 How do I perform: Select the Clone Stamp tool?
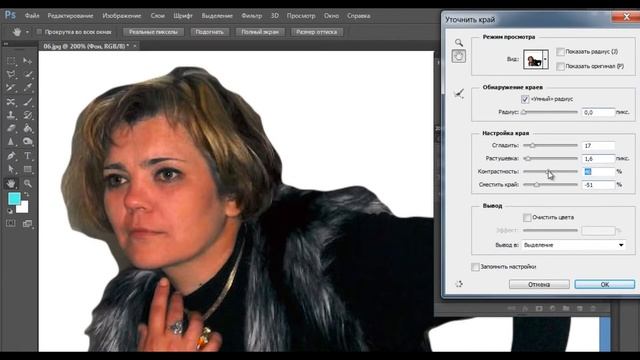11,115
